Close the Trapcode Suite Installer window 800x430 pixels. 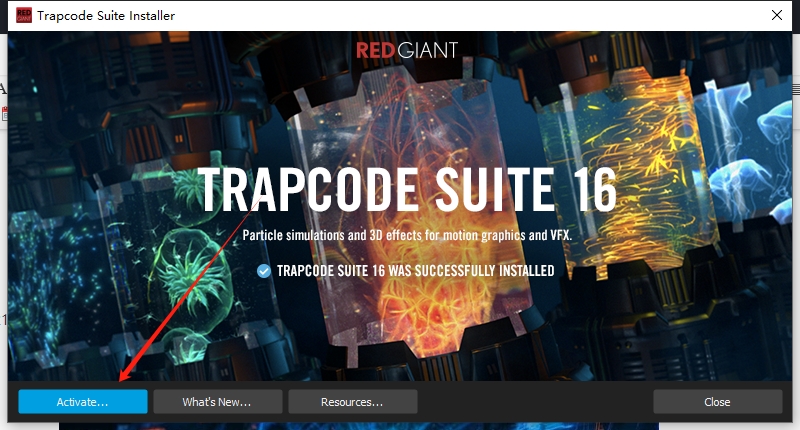tap(777, 15)
